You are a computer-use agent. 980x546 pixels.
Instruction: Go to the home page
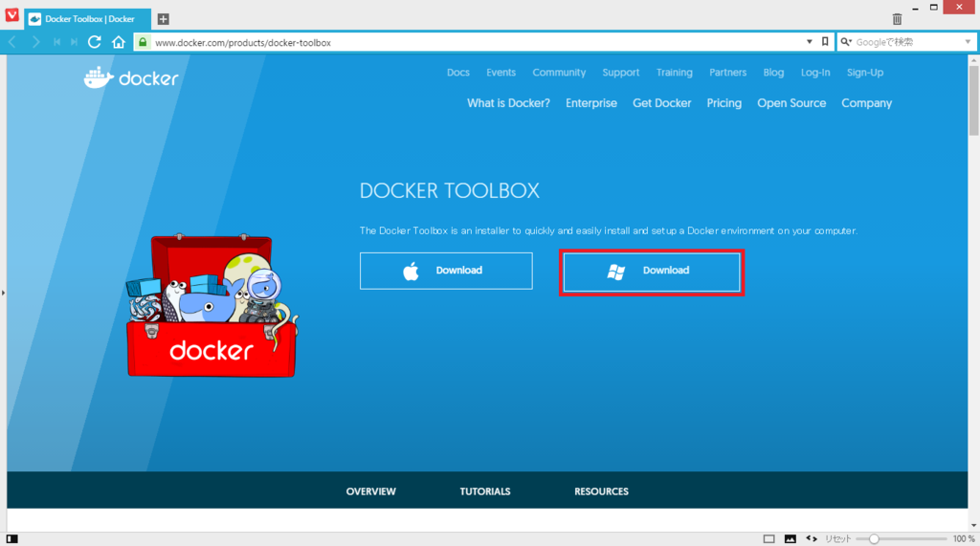click(119, 42)
